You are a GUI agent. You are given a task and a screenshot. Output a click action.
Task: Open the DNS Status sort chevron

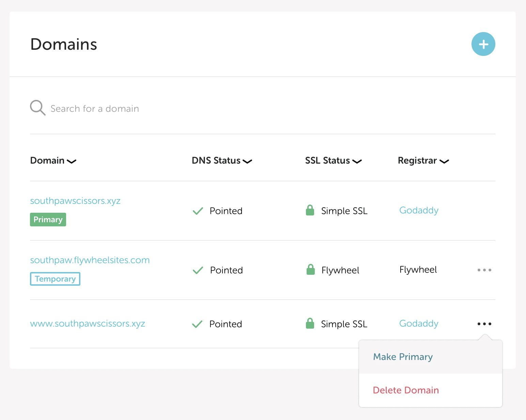tap(248, 162)
